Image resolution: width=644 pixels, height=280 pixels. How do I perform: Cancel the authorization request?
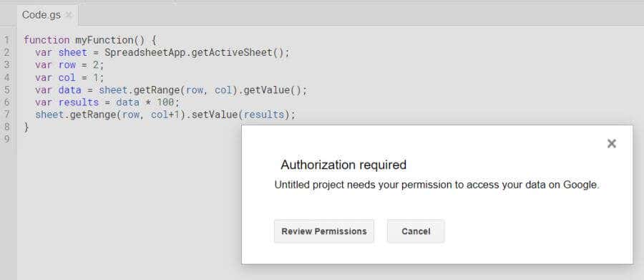coord(416,231)
